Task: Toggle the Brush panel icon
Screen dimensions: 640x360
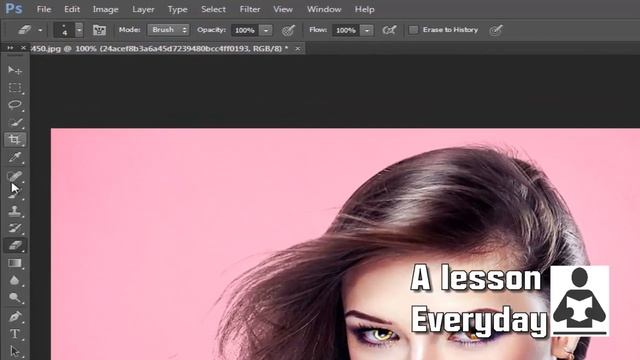Action: [x=99, y=30]
